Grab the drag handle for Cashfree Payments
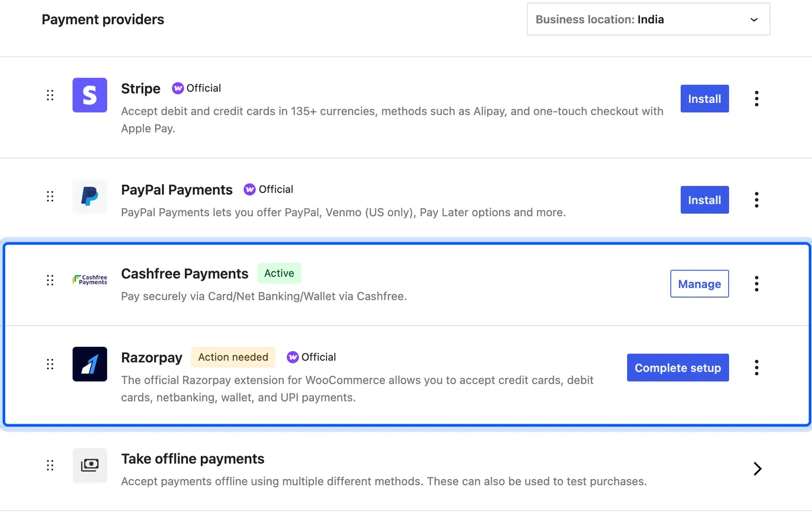This screenshot has height=512, width=812. [50, 280]
